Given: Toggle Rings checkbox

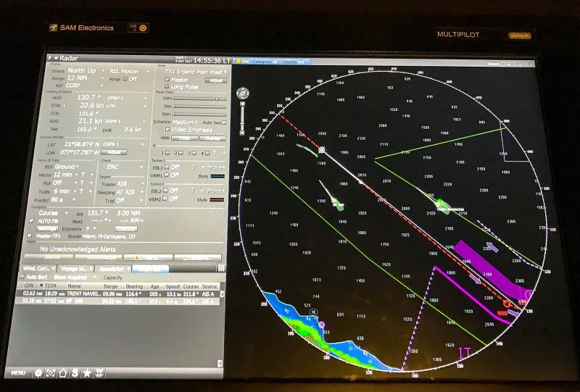Looking at the screenshot, I should click(x=125, y=79).
